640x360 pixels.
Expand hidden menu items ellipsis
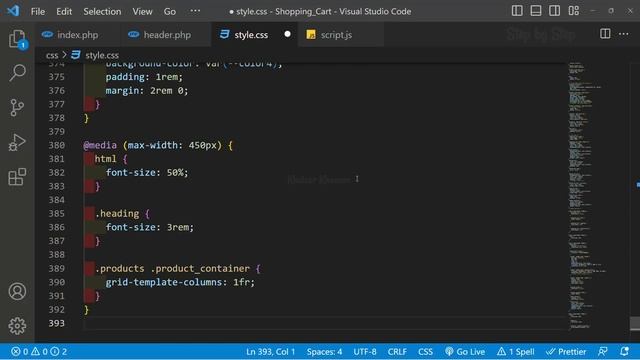point(195,11)
